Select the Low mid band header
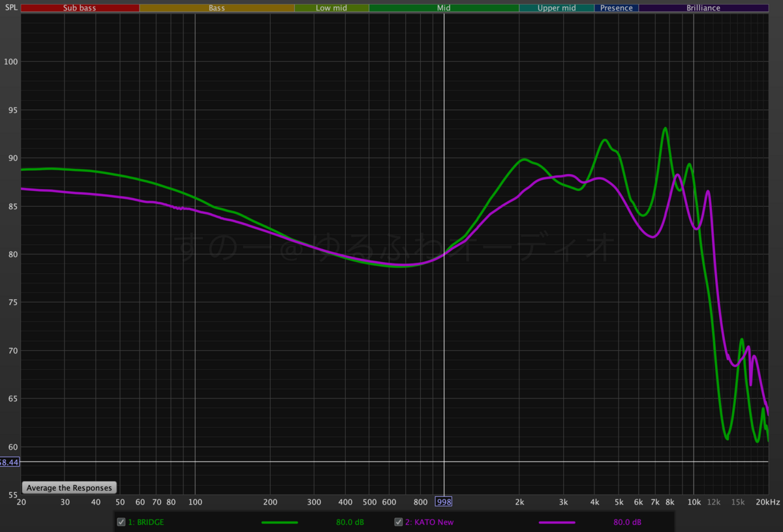The width and height of the screenshot is (783, 532). (x=331, y=8)
